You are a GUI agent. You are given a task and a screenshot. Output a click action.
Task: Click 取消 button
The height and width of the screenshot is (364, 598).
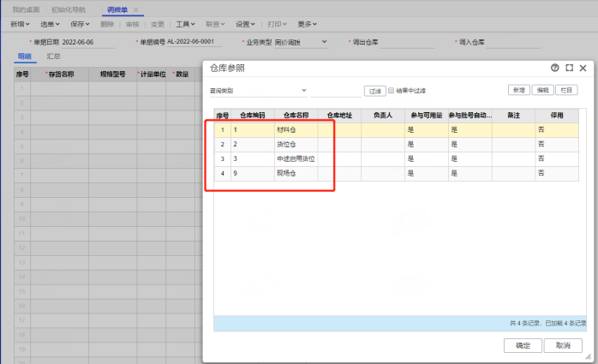pos(563,345)
